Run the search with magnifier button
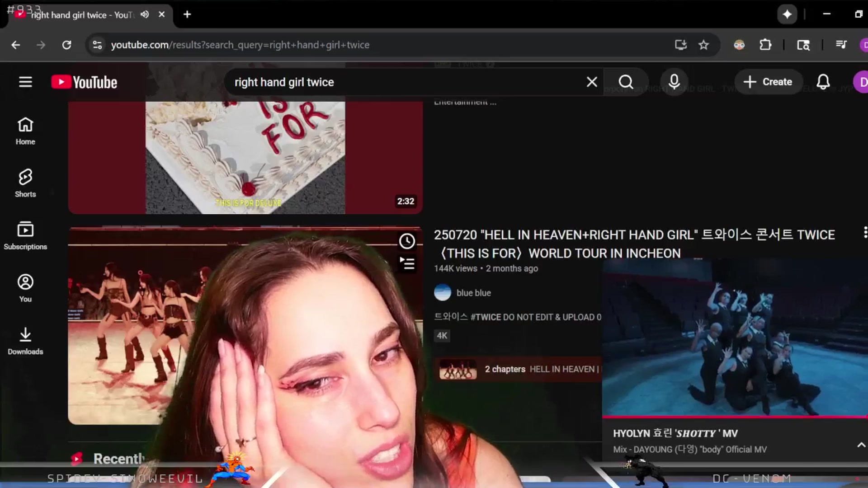 626,82
